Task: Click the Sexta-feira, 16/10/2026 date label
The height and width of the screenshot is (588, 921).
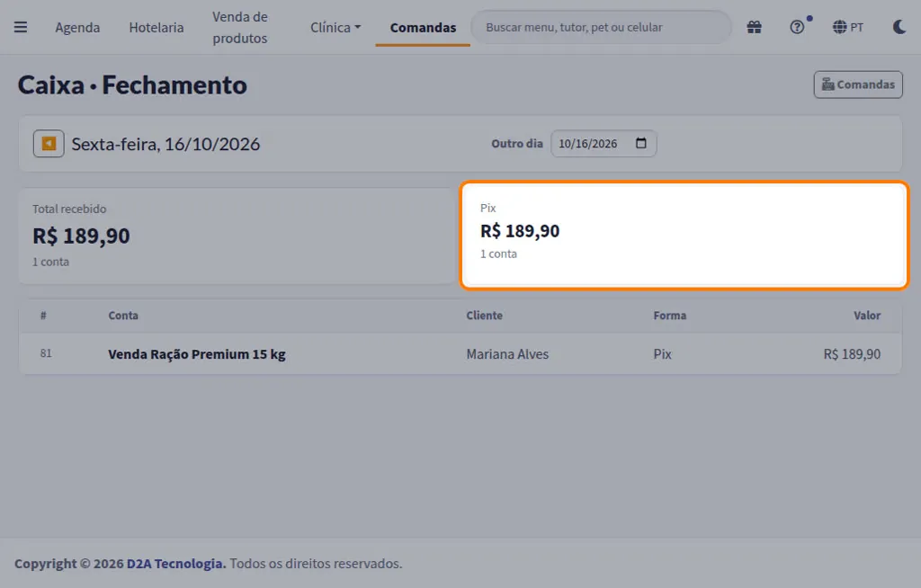Action: click(x=165, y=144)
